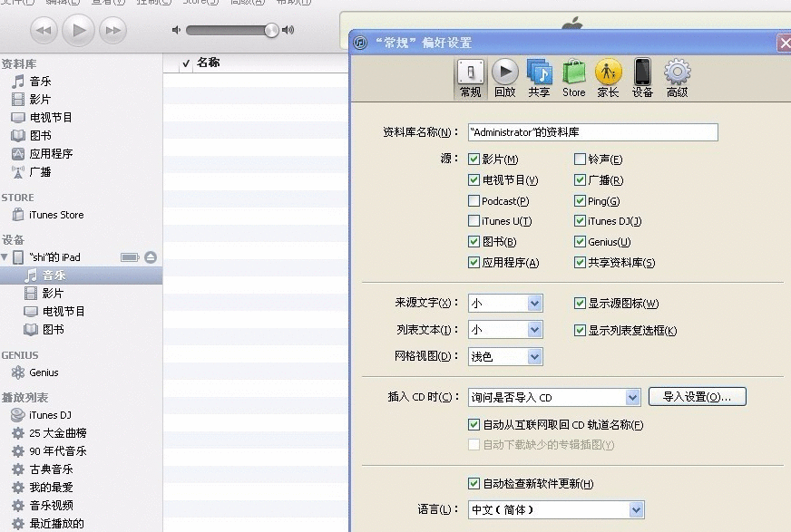Enable the Podcast source checkbox
Screen dimensions: 791x532
point(474,200)
